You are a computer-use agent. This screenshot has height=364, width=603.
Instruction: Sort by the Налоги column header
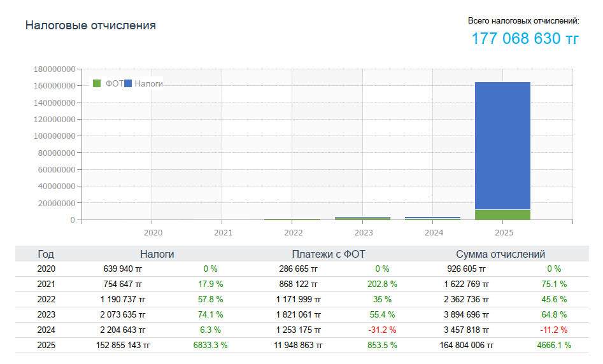(x=157, y=254)
